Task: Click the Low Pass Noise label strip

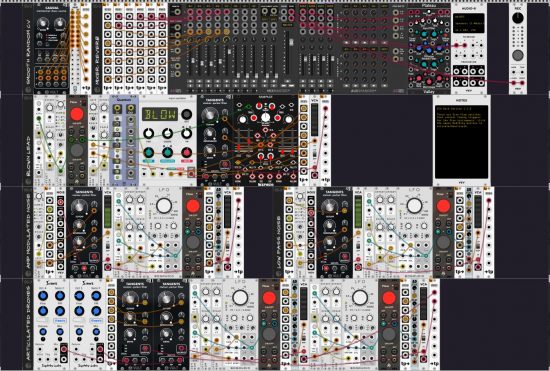Action: pos(279,232)
